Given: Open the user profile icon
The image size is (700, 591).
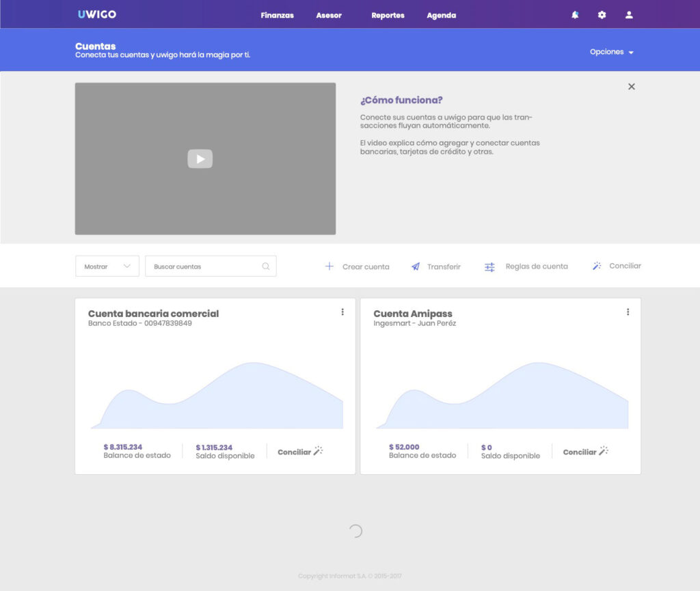Looking at the screenshot, I should [629, 15].
